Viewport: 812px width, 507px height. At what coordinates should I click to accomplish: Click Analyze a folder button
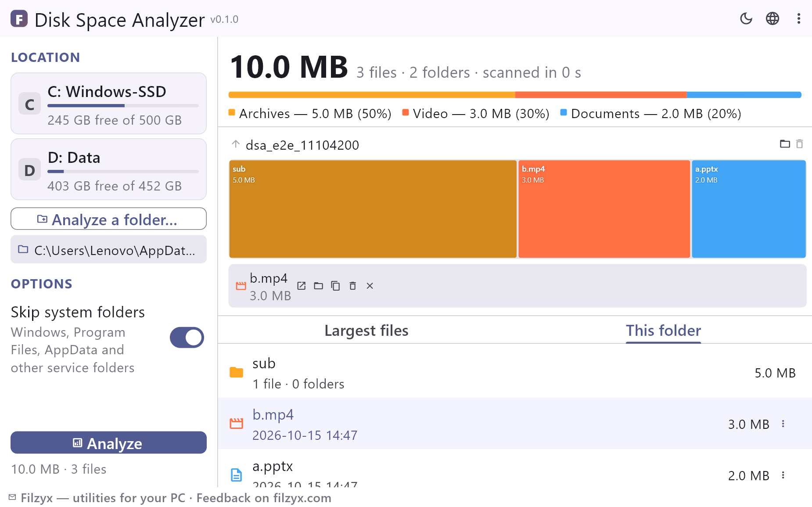pos(108,219)
